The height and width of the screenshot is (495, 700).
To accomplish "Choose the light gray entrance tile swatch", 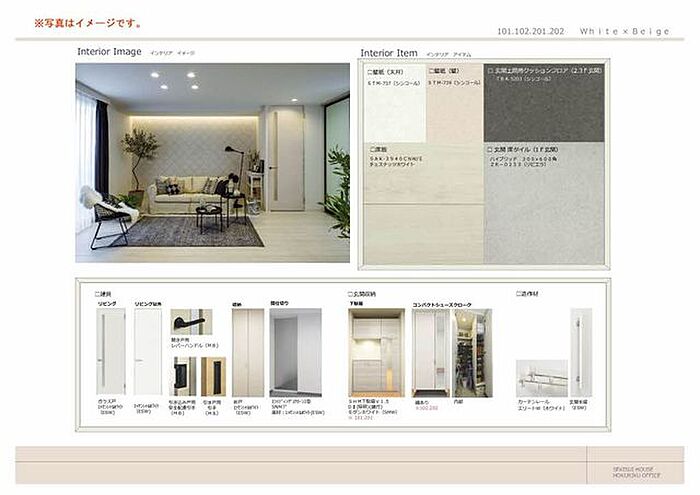I will pyautogui.click(x=546, y=205).
